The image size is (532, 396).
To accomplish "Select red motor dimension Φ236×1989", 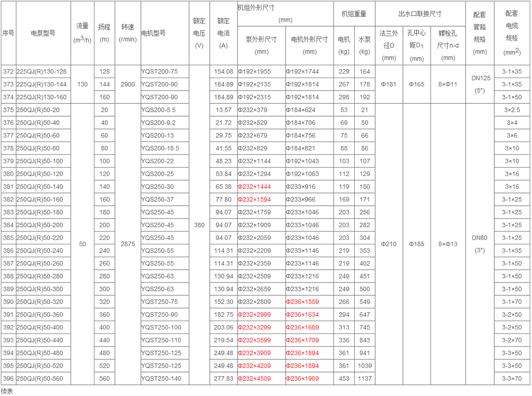I will pyautogui.click(x=302, y=379).
